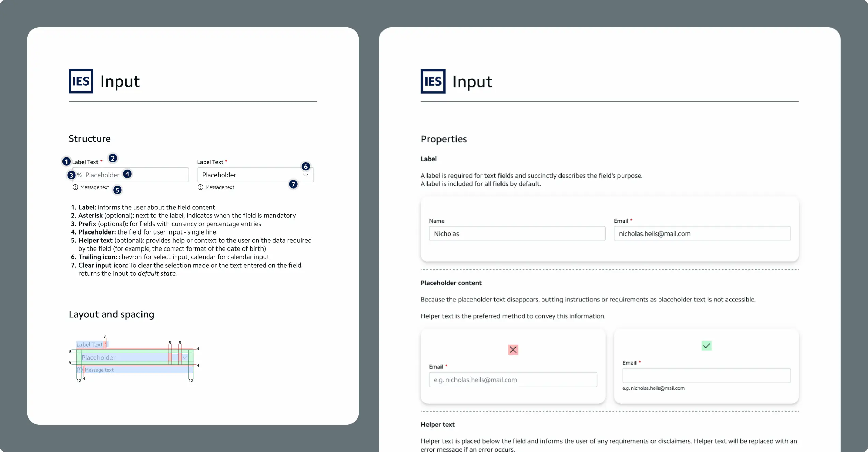Viewport: 868px width, 452px height.
Task: Click the IES logo in Properties panel
Action: coord(433,81)
